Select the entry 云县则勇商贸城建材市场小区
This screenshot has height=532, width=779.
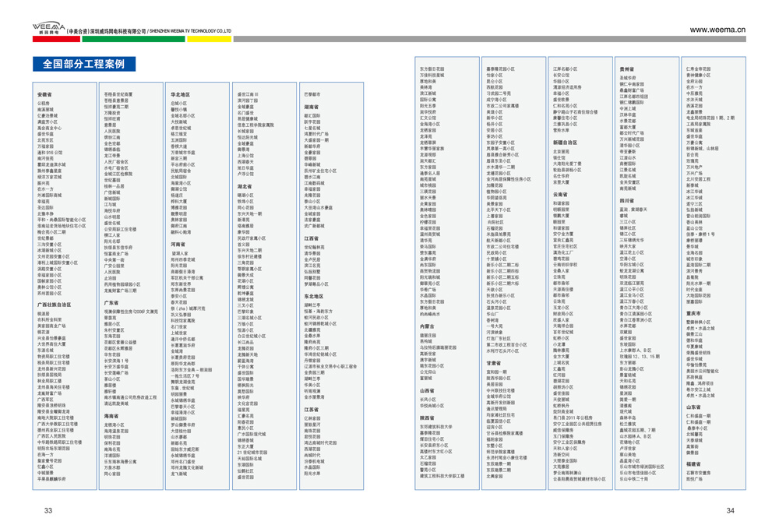pyautogui.click(x=580, y=479)
